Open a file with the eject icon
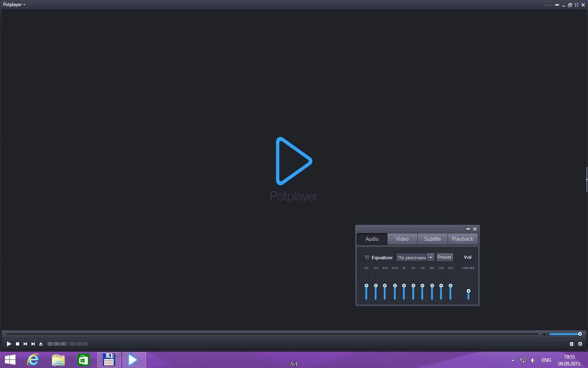Viewport: 588px width, 368px height. click(41, 344)
